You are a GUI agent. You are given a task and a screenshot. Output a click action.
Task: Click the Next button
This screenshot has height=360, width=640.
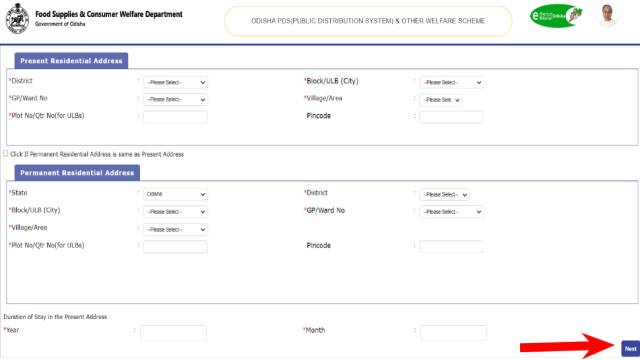630,349
